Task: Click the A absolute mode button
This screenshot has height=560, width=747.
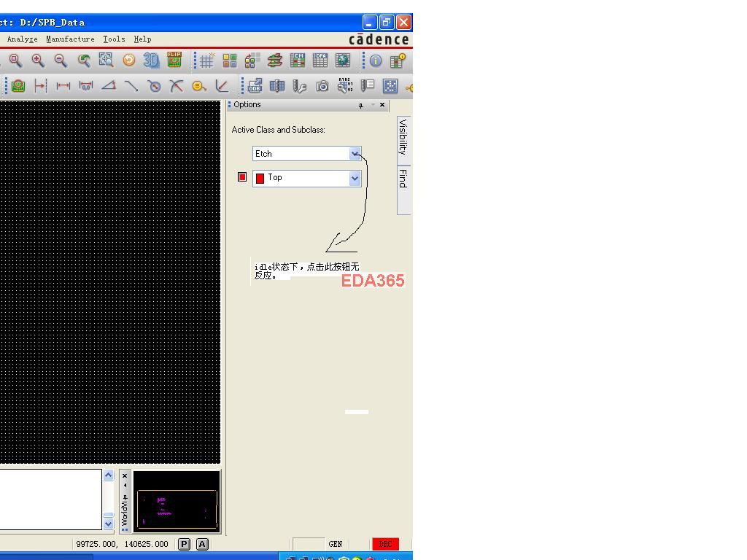Action: click(x=203, y=544)
